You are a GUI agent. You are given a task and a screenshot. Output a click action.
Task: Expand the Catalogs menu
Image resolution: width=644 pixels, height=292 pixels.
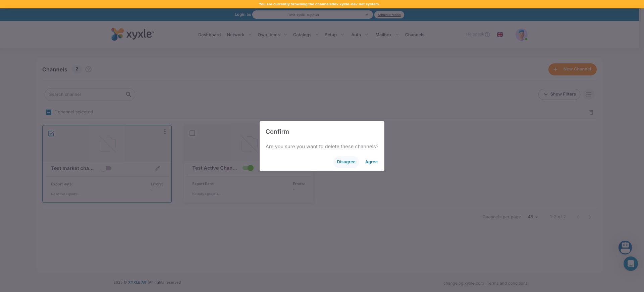[x=306, y=35]
